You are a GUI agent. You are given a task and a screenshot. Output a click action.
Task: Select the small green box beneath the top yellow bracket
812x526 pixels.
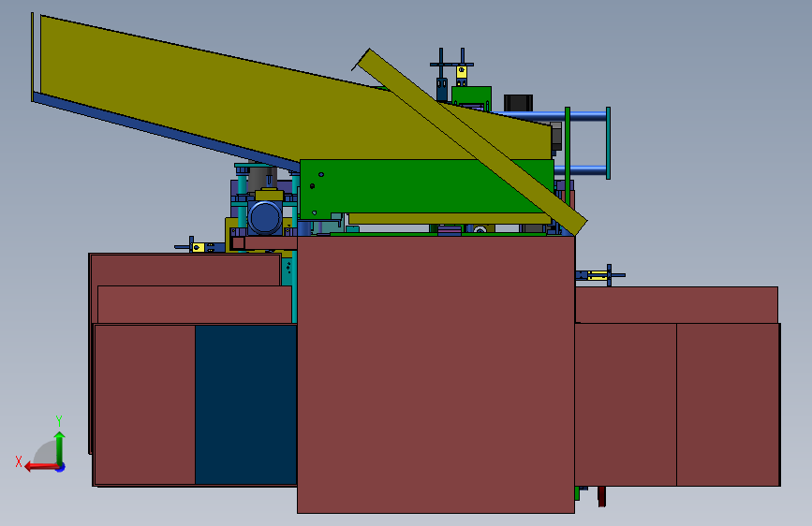click(x=471, y=95)
